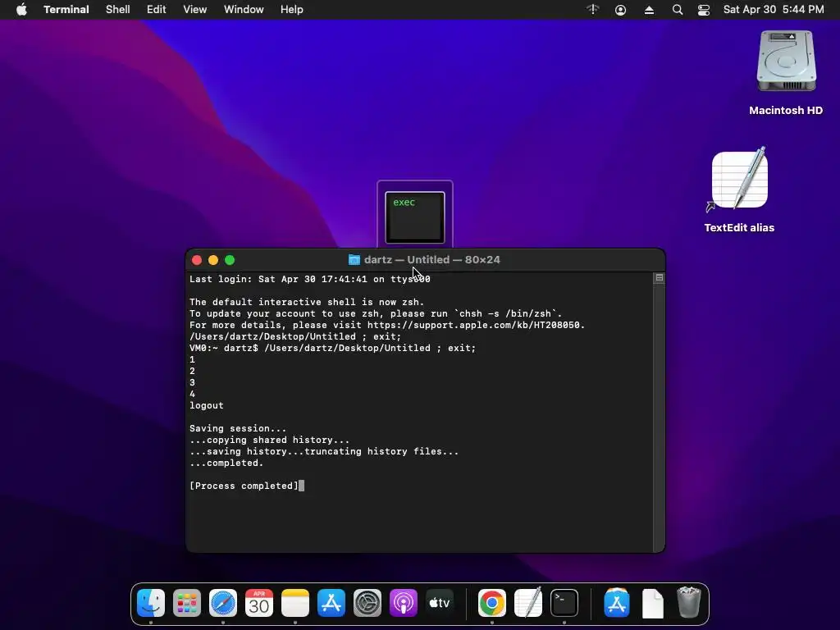Open the View menu

[195, 10]
